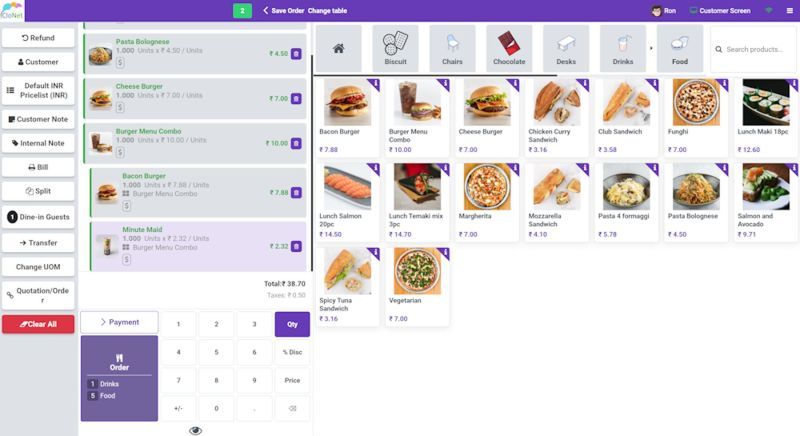Image resolution: width=800 pixels, height=436 pixels.
Task: Click the Search products field
Action: [x=753, y=49]
